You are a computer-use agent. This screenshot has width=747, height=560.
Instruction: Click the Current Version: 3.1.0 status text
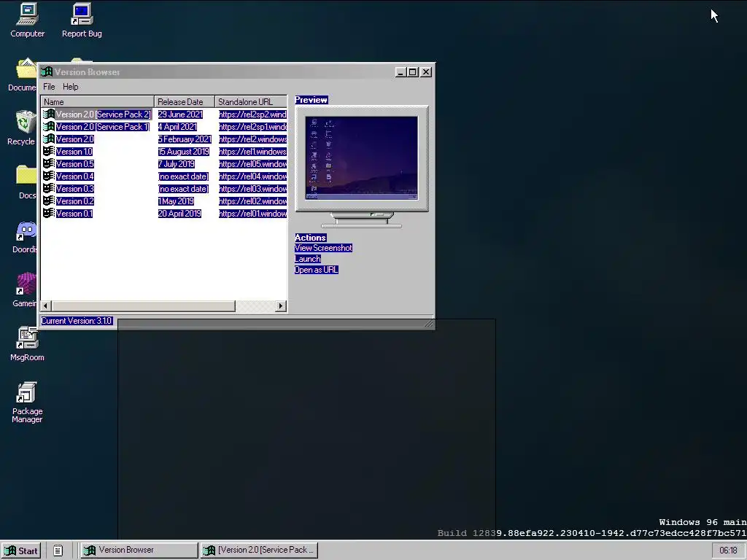(77, 321)
